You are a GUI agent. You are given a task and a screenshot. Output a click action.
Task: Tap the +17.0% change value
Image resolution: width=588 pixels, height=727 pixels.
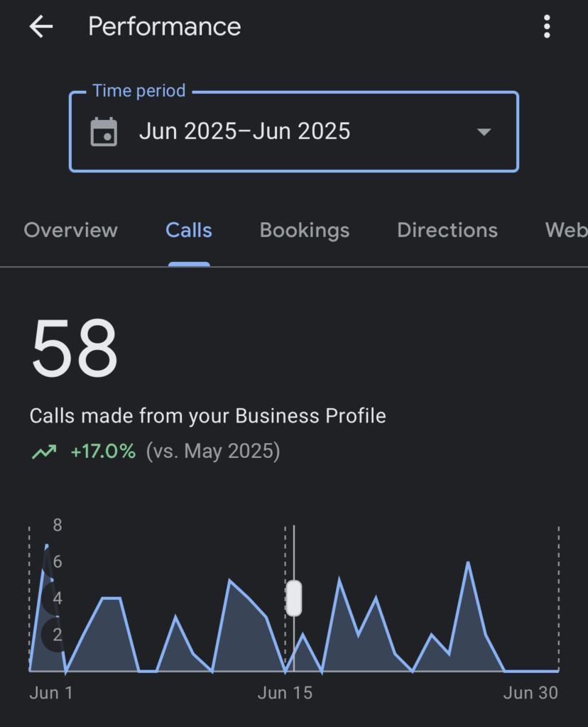coord(103,451)
